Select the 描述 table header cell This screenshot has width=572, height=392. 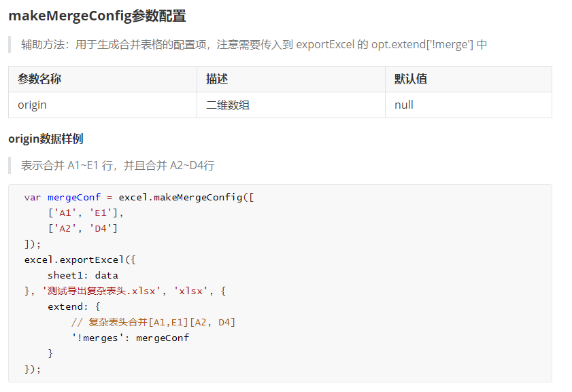click(217, 79)
